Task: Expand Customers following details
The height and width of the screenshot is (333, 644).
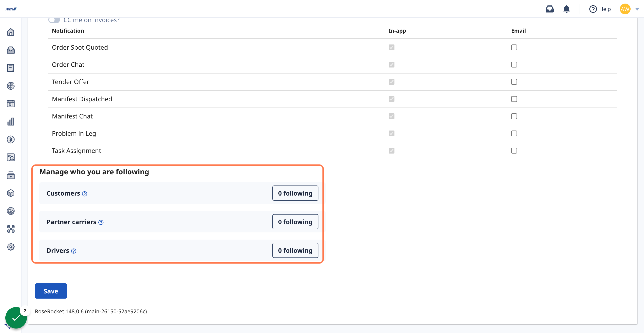Action: 295,193
